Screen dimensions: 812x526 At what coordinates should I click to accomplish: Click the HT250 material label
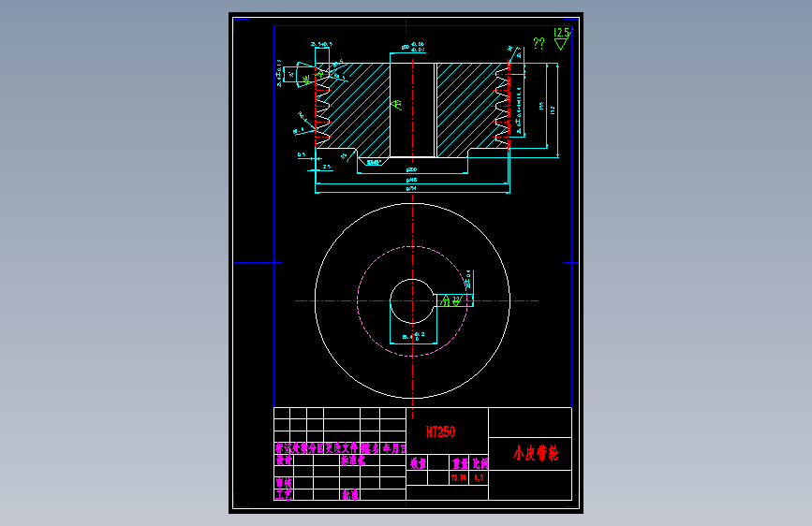441,431
